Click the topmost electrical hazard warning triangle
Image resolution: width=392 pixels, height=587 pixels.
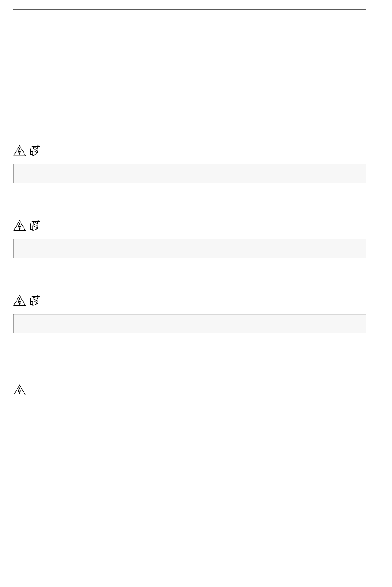tap(19, 151)
